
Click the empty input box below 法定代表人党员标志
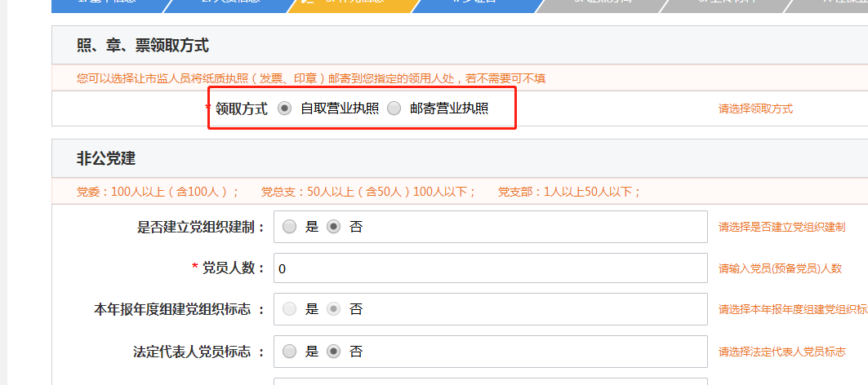coord(490,380)
